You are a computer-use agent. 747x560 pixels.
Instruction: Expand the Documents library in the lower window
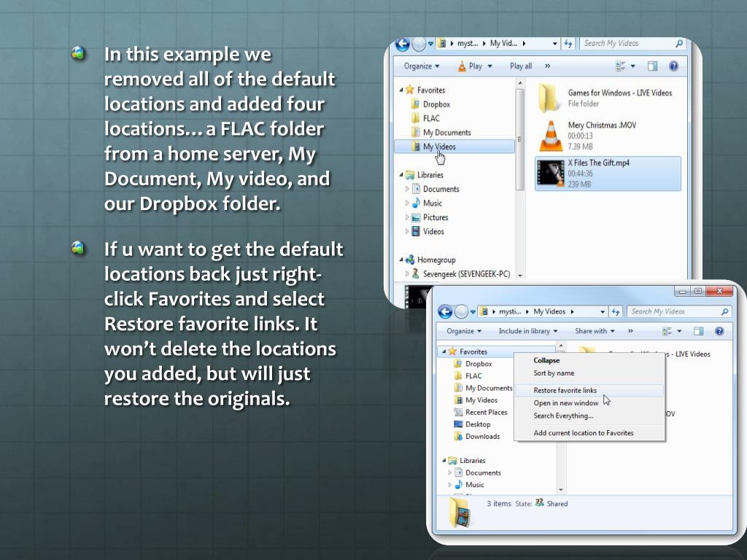tap(449, 472)
